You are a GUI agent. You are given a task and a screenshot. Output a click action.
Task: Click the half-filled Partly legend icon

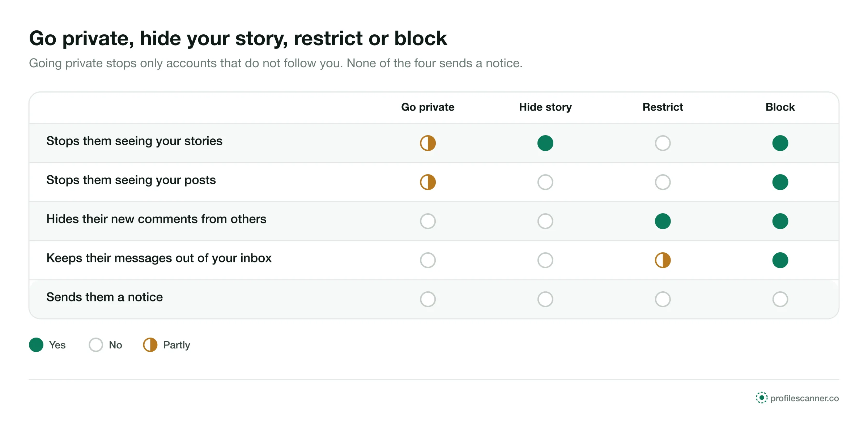pos(150,345)
